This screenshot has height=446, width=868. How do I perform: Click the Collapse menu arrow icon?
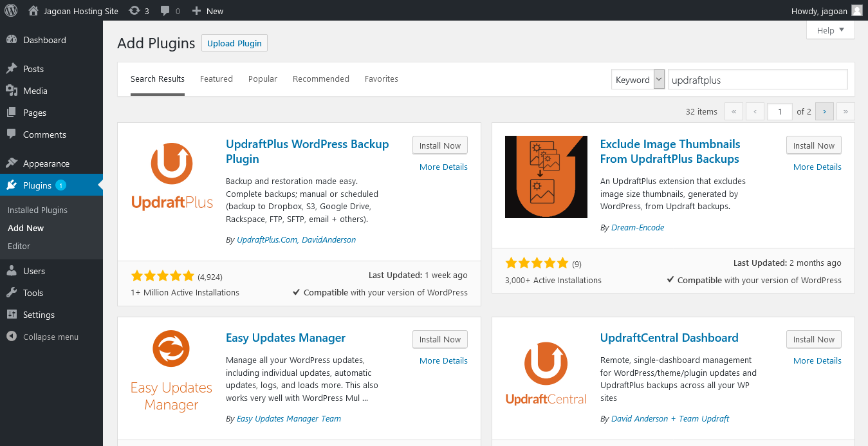tap(12, 337)
